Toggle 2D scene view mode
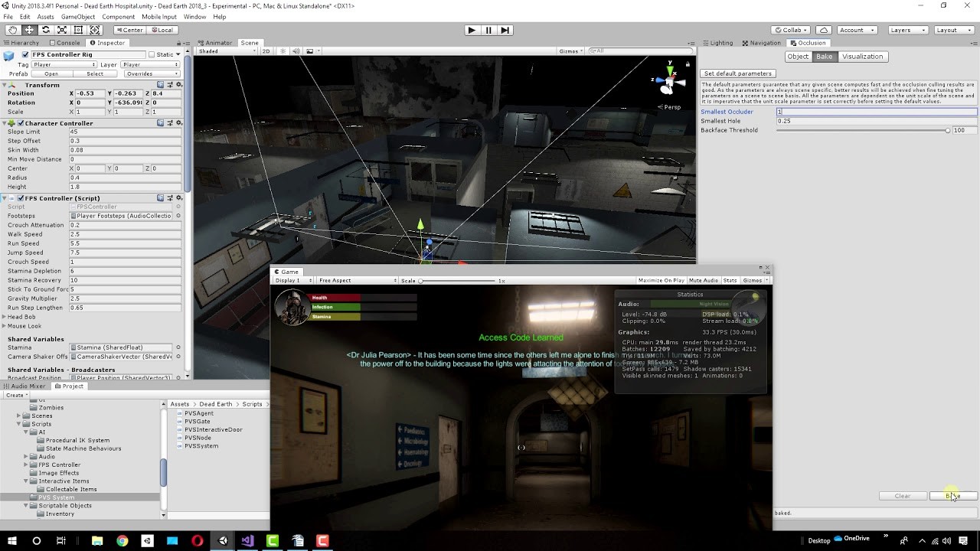 266,51
